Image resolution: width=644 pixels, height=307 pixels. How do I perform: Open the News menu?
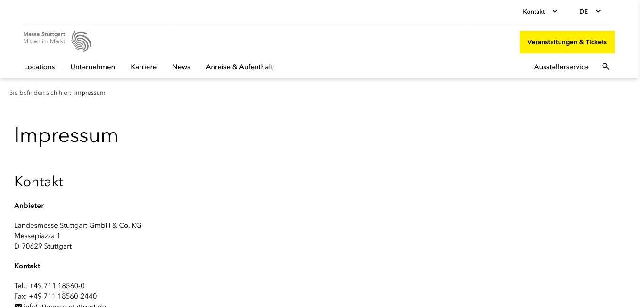(x=181, y=67)
